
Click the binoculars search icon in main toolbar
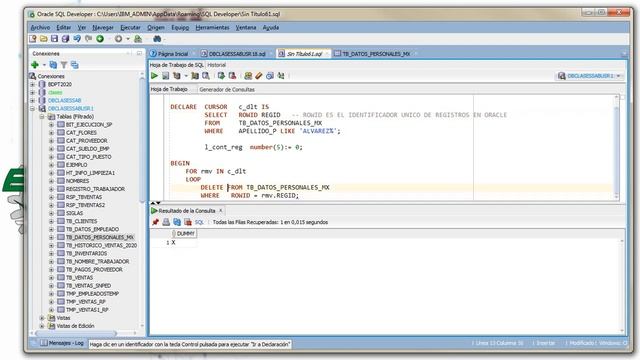coord(157,39)
